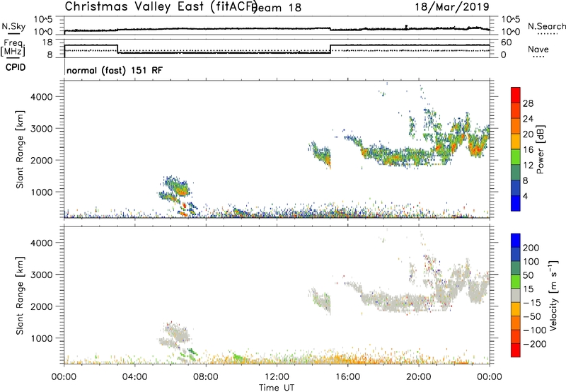Click the Nave legend label
The height and width of the screenshot is (392, 566).
538,50
